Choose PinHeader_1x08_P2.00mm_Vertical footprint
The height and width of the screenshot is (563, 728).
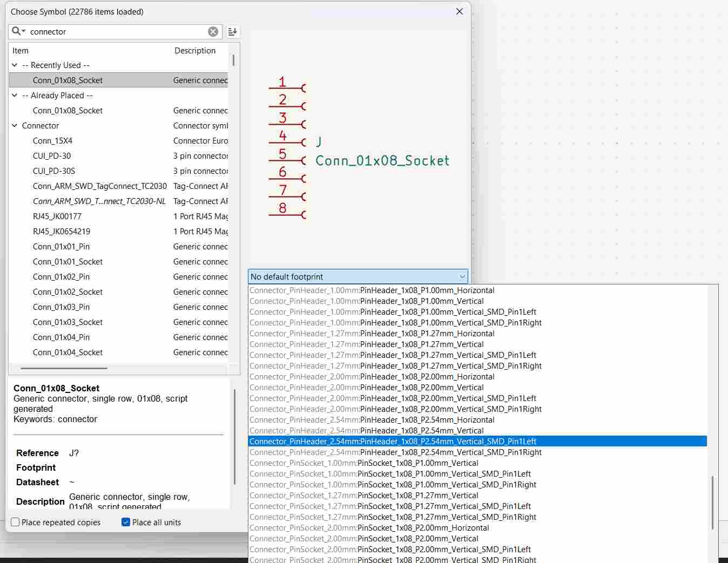[x=477, y=388]
